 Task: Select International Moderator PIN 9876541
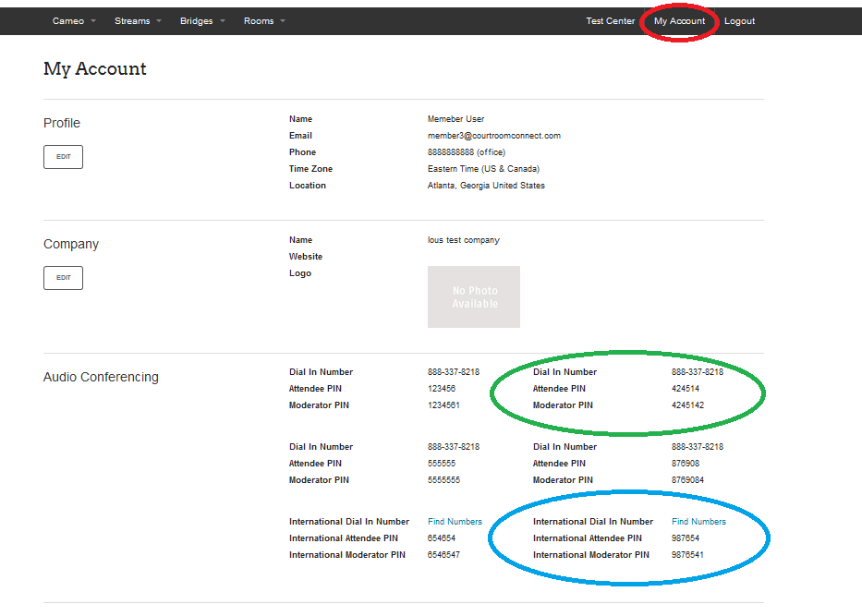[x=687, y=554]
